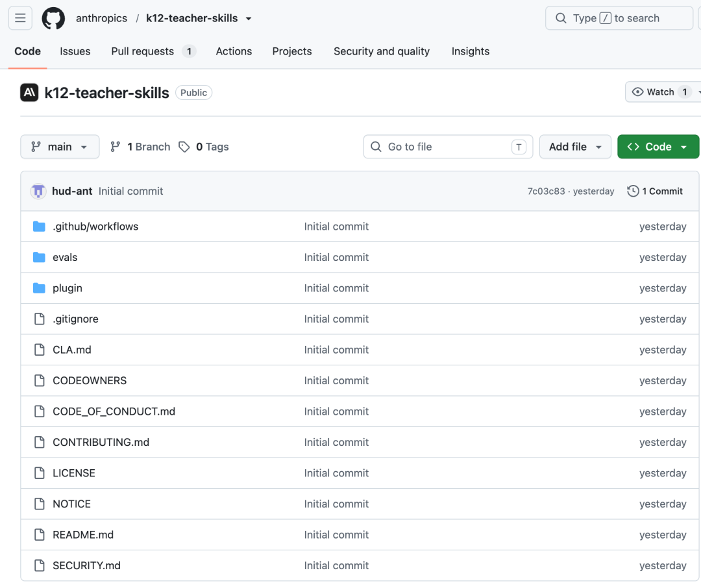Click the LICENSE file icon
Screen dimensions: 701x588
(40, 473)
